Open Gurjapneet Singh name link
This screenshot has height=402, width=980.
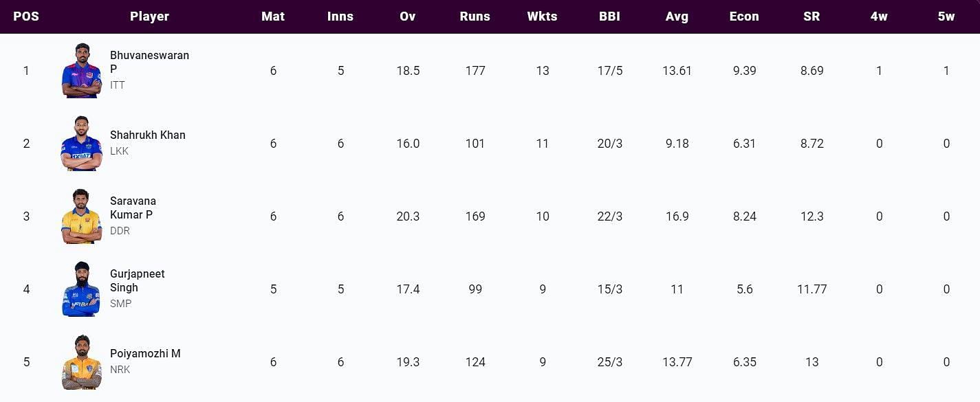(x=138, y=280)
